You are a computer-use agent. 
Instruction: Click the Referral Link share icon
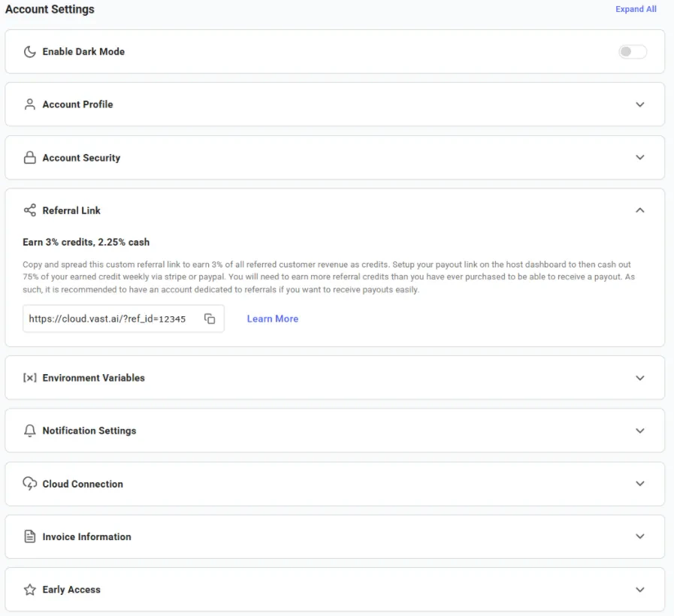click(29, 210)
